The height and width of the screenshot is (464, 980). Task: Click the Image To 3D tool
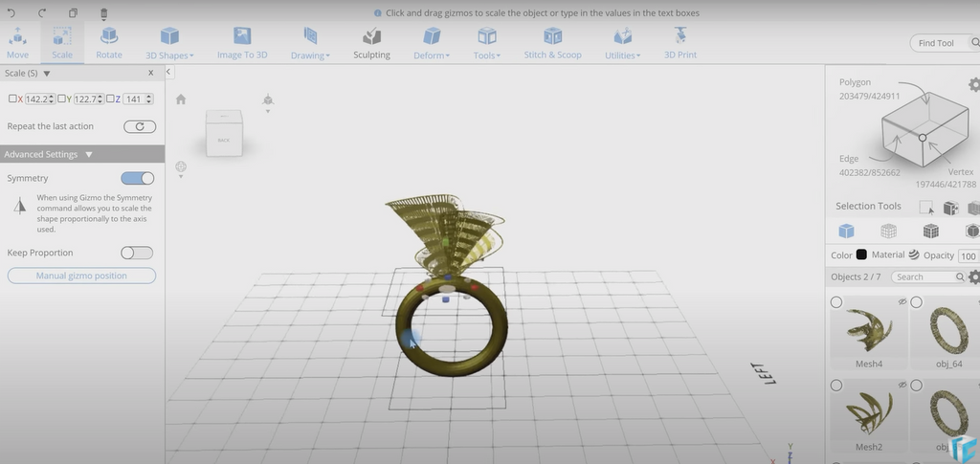tap(242, 43)
